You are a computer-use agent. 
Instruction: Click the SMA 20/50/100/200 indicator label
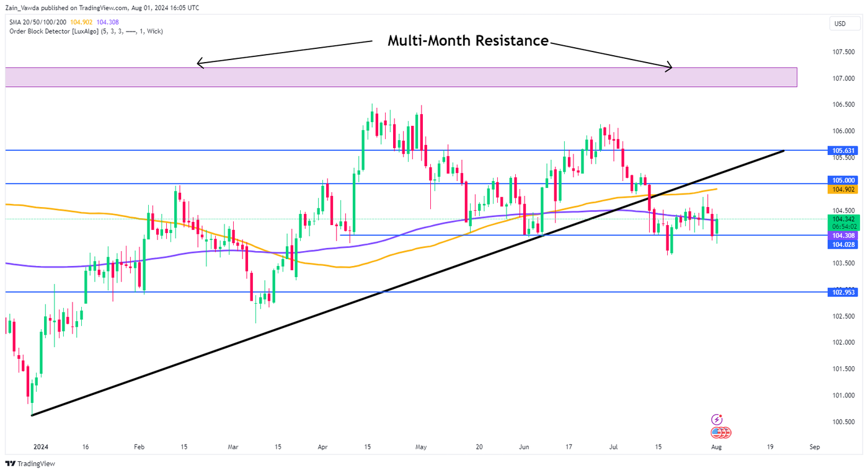37,23
